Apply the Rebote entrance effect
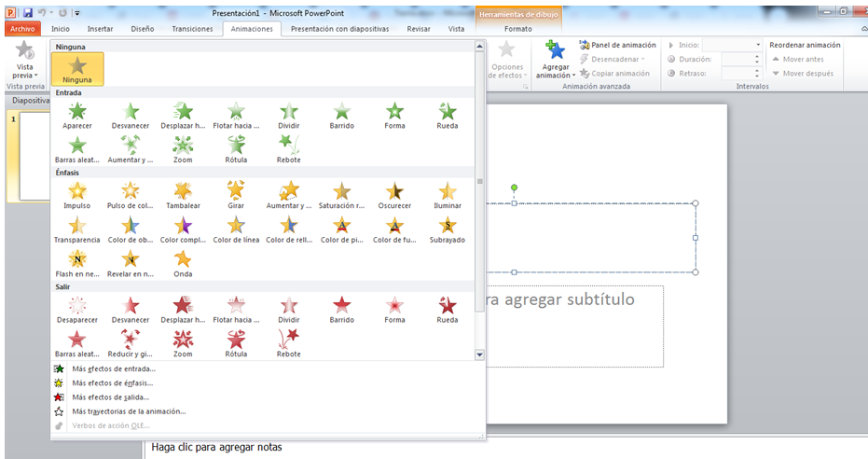This screenshot has height=459, width=868. tap(288, 150)
